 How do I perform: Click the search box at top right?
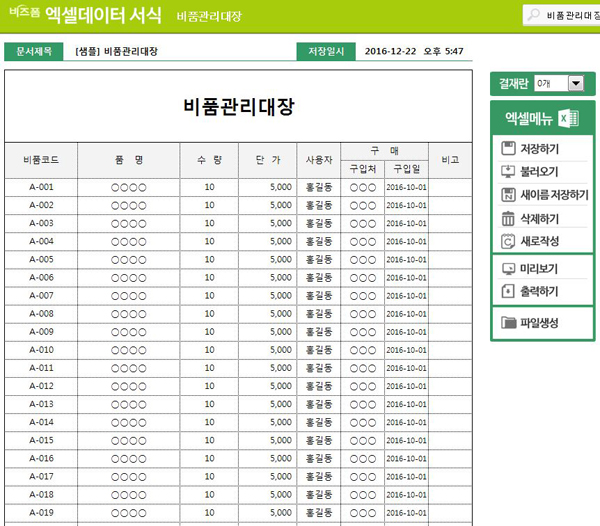561,15
